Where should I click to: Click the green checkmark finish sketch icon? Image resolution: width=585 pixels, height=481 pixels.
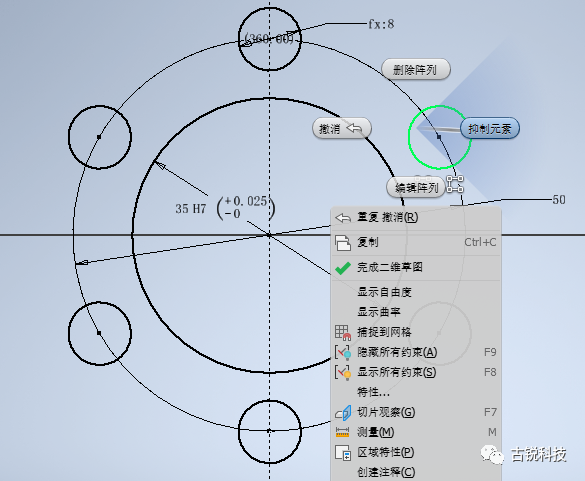[343, 268]
